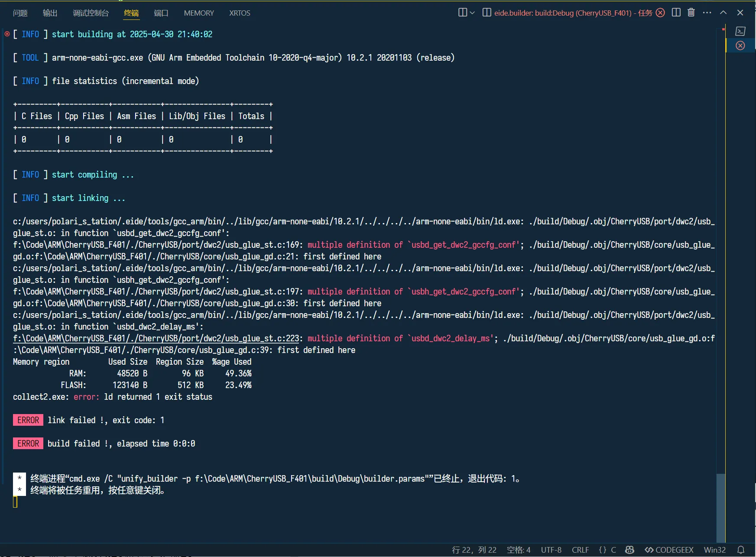756x557 pixels.
Task: Click the red error marker beside first INFO line
Action: (x=7, y=34)
